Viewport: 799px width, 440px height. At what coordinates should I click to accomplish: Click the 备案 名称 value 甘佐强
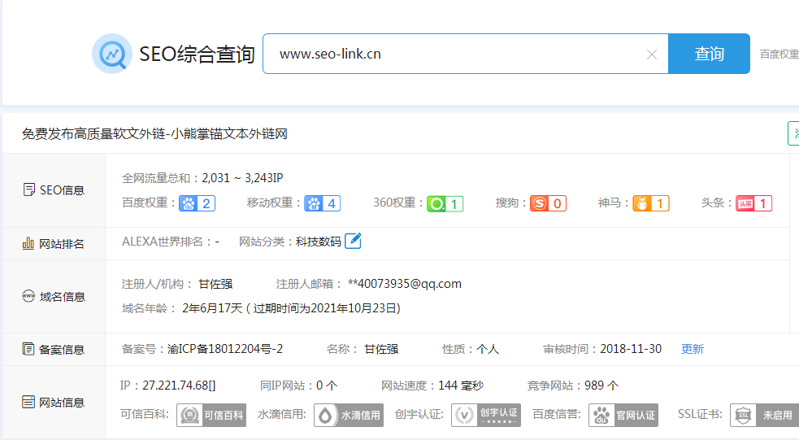[381, 349]
